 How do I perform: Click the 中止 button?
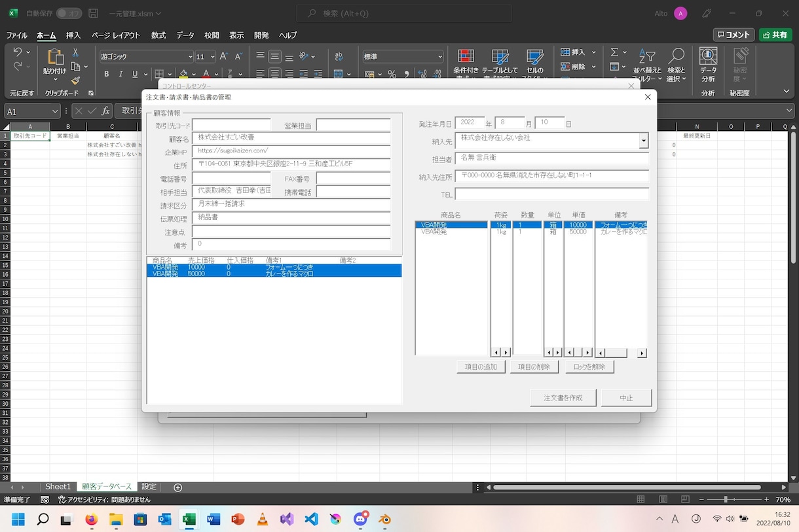click(x=626, y=398)
